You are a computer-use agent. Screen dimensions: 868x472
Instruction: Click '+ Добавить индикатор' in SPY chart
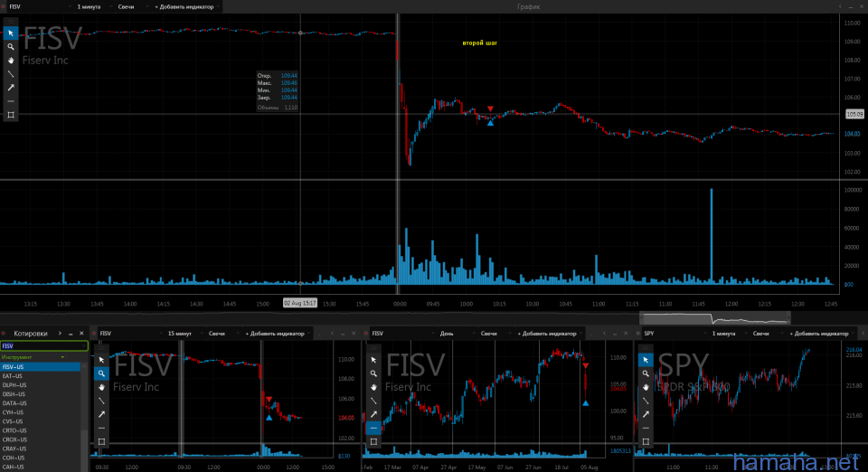tap(820, 334)
